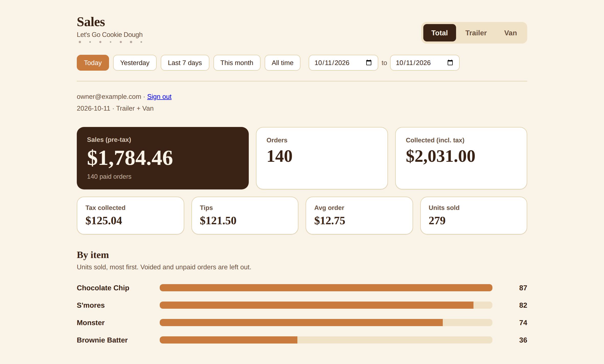The width and height of the screenshot is (604, 364).
Task: Click the '140 paid orders' caption
Action: (x=109, y=177)
